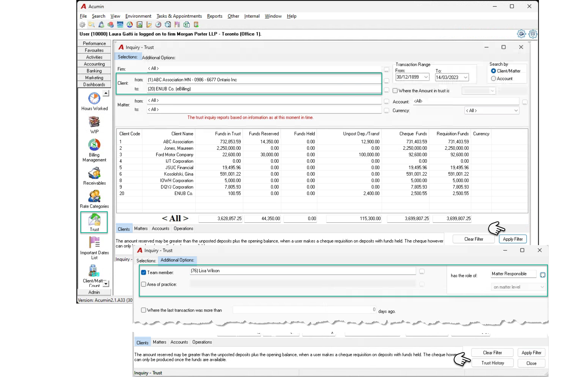Select the Client/Matter search option
This screenshot has height=377, width=588.
point(493,71)
